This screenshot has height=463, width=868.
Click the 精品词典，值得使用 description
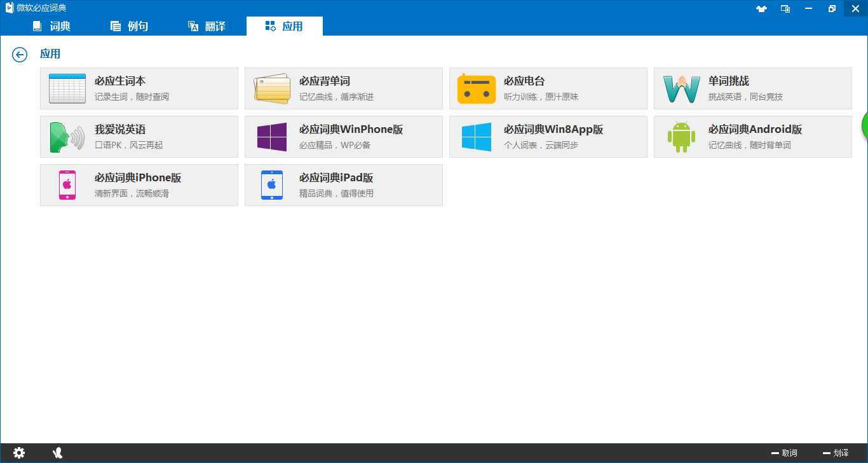coord(336,193)
